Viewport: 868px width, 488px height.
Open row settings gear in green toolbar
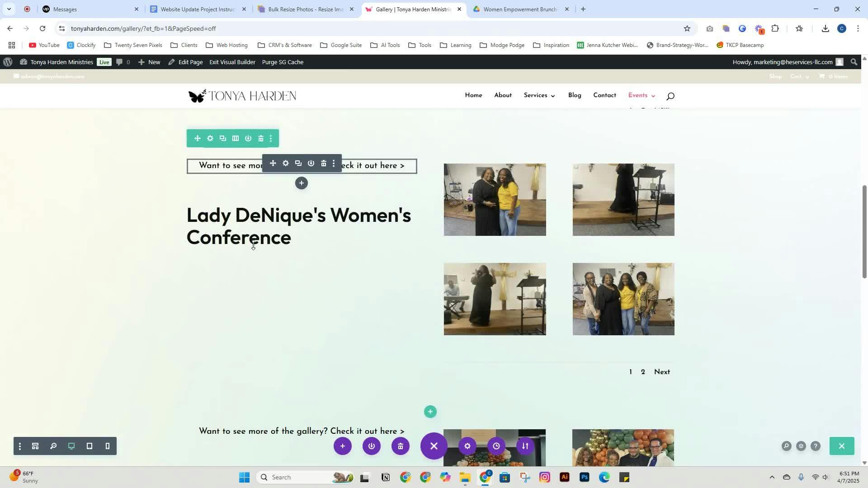[x=210, y=139]
